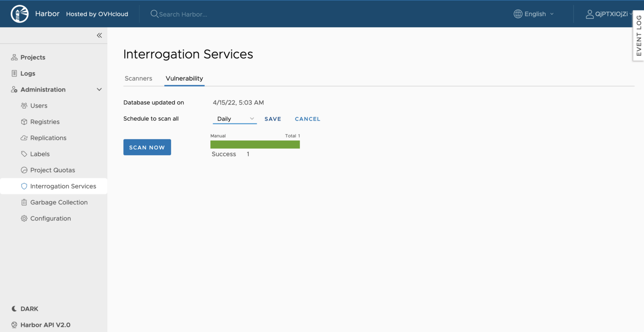The height and width of the screenshot is (332, 644).
Task: Click the Labels tag icon
Action: pyautogui.click(x=24, y=154)
